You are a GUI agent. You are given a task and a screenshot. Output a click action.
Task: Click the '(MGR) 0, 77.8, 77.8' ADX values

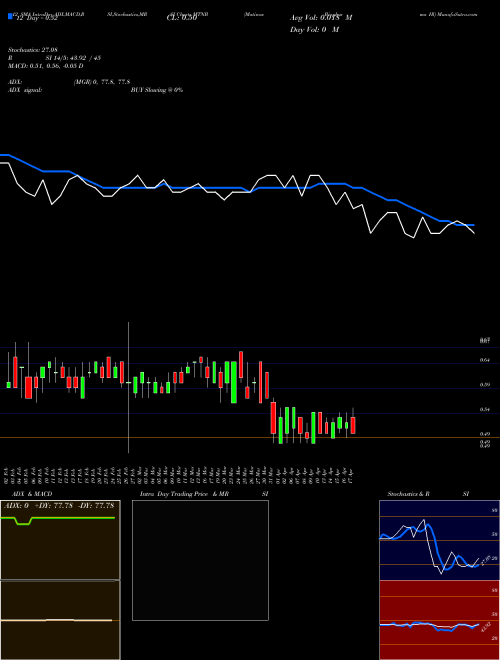coord(101,82)
